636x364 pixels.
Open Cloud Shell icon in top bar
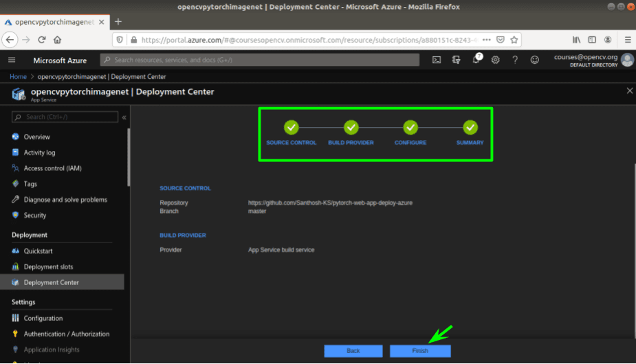pyautogui.click(x=437, y=60)
